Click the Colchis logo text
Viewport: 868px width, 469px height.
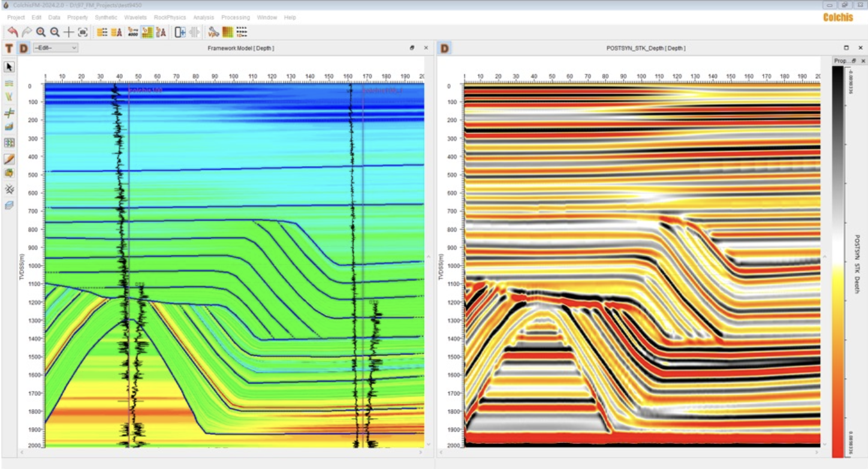click(837, 17)
